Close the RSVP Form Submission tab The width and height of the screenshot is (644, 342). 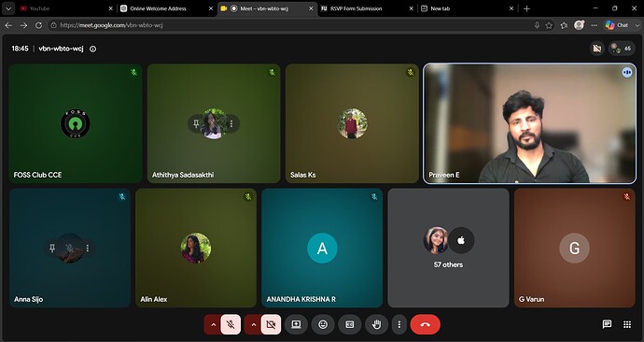tap(411, 8)
